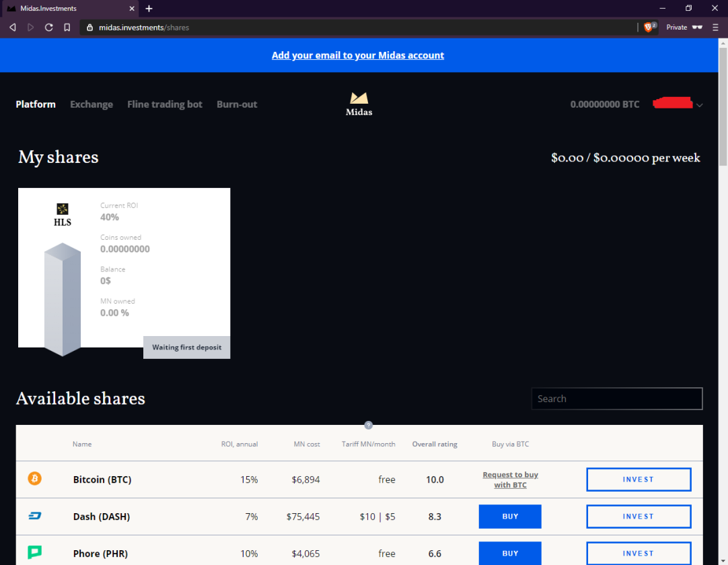Open the Burn-out menu item
728x565 pixels.
[237, 104]
